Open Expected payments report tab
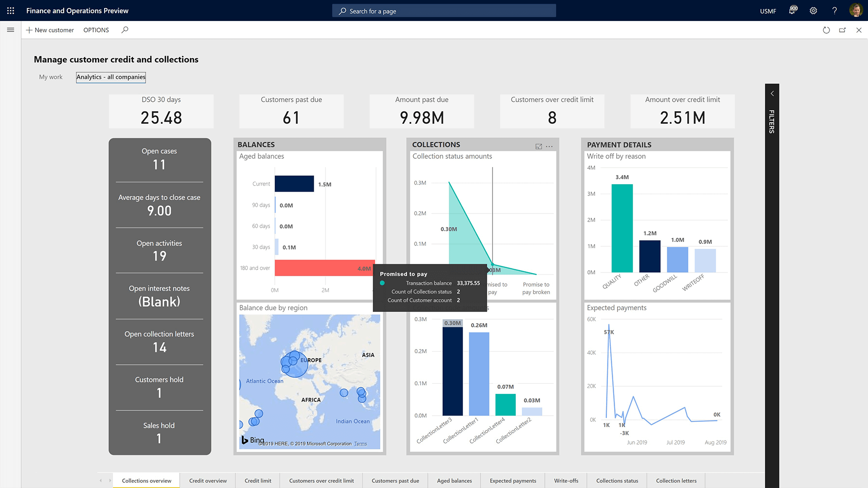 point(513,480)
